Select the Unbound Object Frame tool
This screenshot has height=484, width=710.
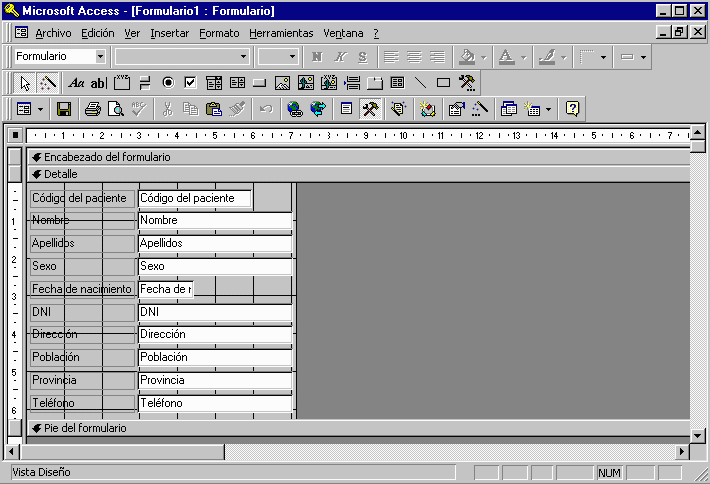tap(306, 83)
